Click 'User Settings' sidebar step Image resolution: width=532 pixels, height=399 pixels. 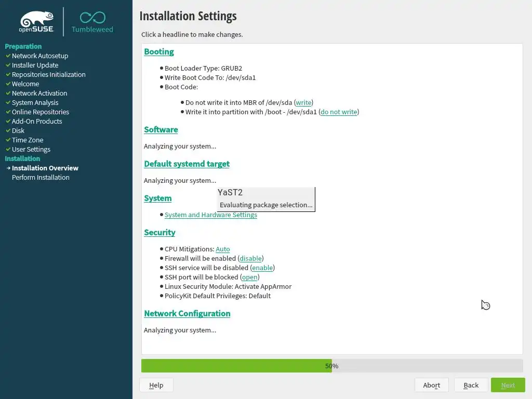pyautogui.click(x=31, y=149)
